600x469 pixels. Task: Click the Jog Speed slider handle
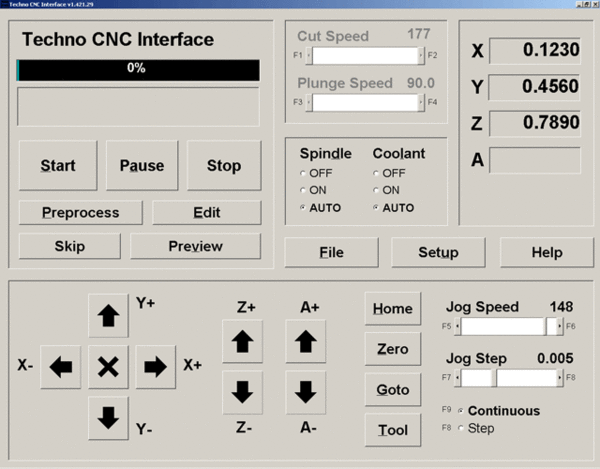[550, 326]
